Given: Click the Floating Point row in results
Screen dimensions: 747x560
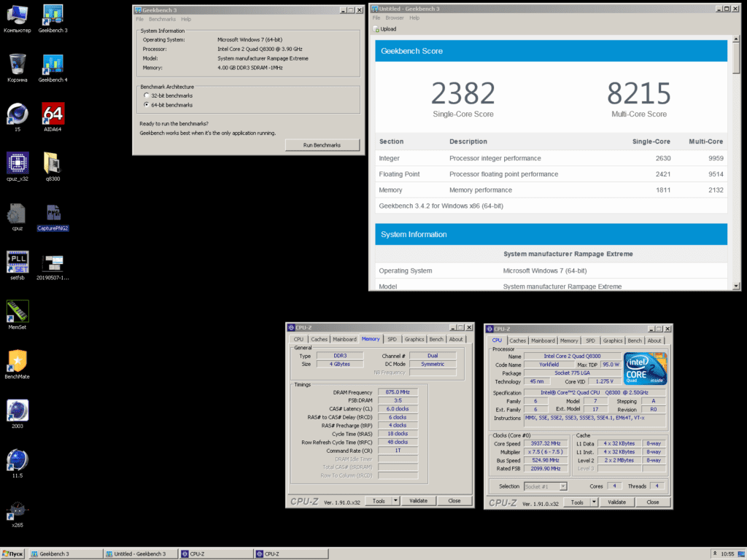Looking at the screenshot, I should [x=551, y=174].
